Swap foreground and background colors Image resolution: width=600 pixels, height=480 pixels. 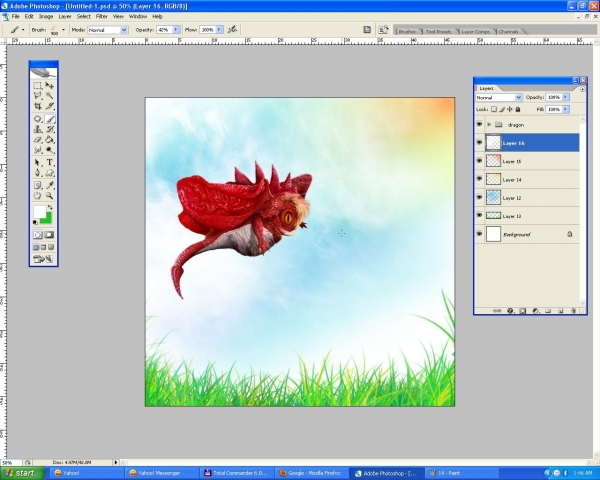(50, 207)
